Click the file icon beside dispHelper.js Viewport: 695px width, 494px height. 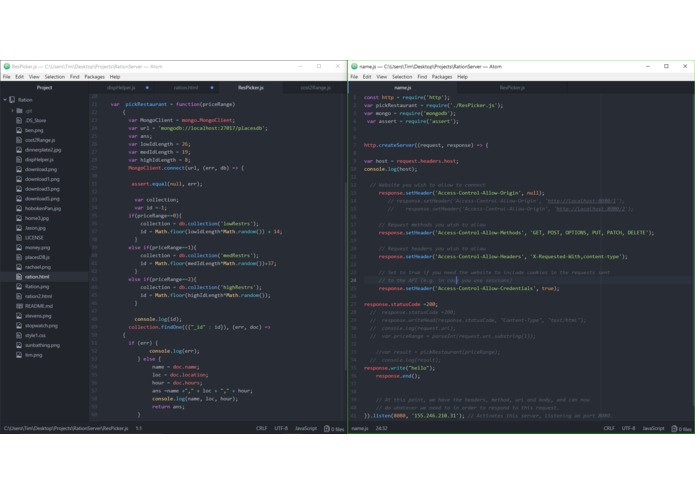pos(19,159)
